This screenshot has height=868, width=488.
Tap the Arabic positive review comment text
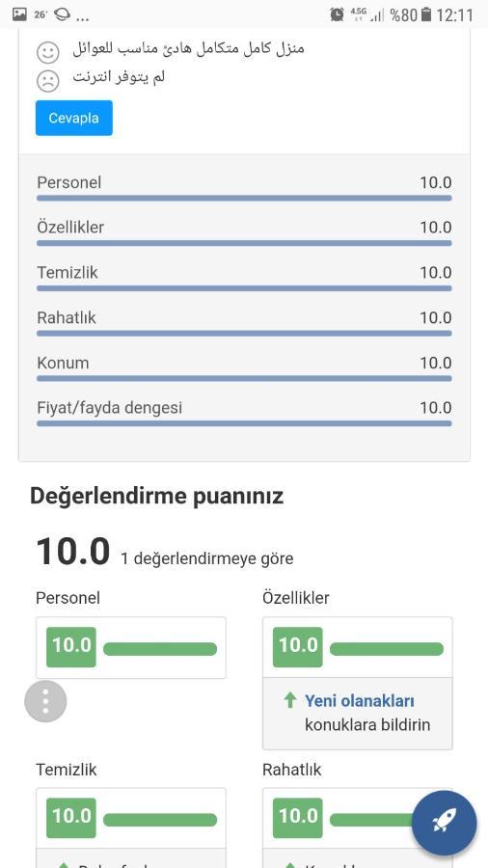189,49
